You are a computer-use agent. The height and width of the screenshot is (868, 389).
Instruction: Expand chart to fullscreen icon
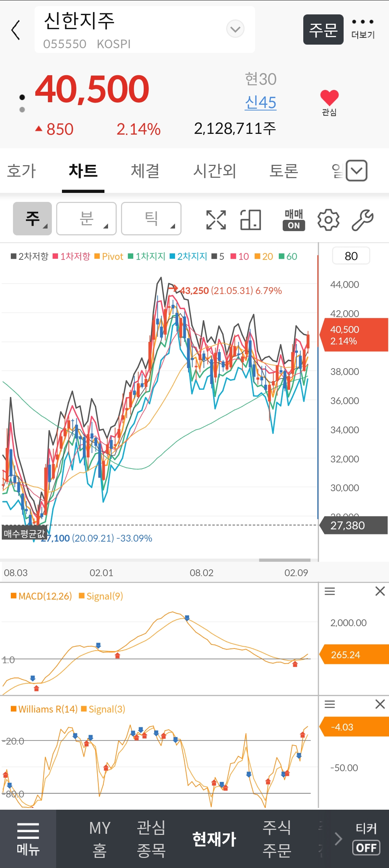tap(216, 220)
